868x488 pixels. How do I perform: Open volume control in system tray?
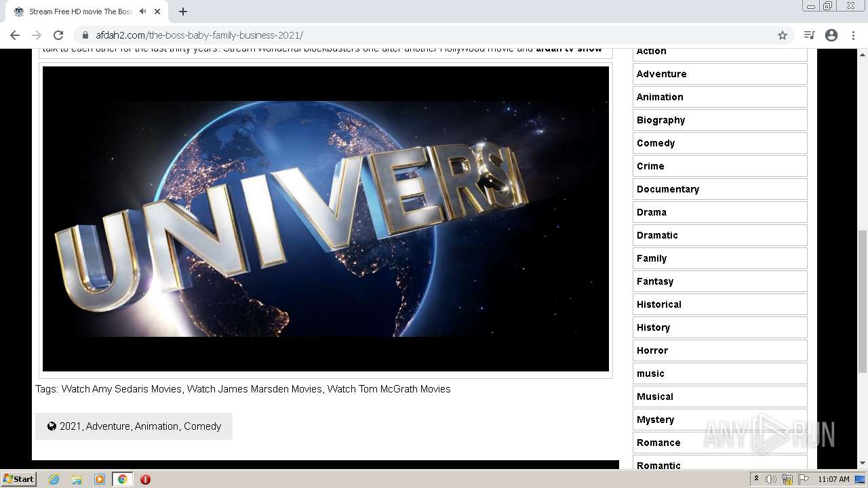tap(771, 479)
